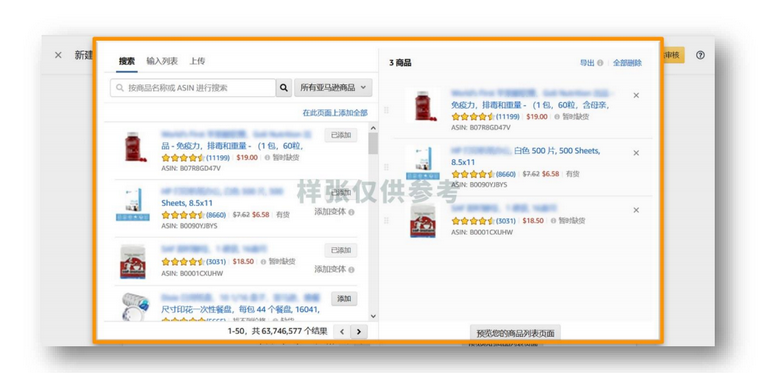Image resolution: width=760 pixels, height=373 pixels.
Task: Switch to the 上传 tab
Action: pos(197,61)
